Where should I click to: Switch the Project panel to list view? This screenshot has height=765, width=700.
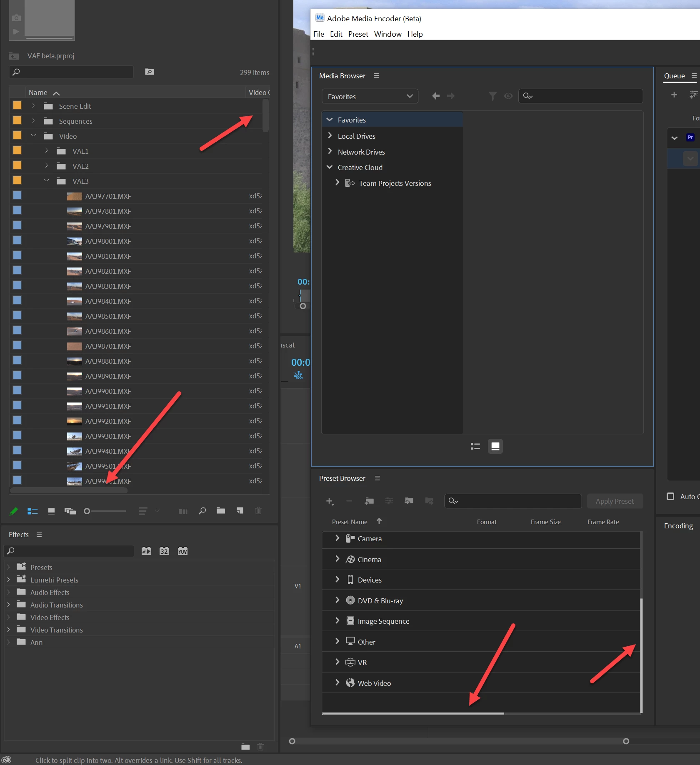[32, 511]
